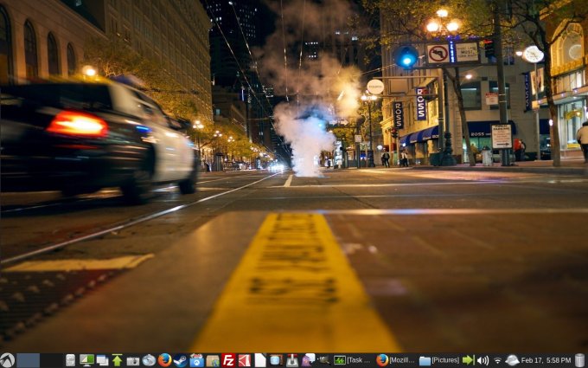Screen dimensions: 588x368
Task: Launch the camera screenshot tool
Action: tap(133, 361)
